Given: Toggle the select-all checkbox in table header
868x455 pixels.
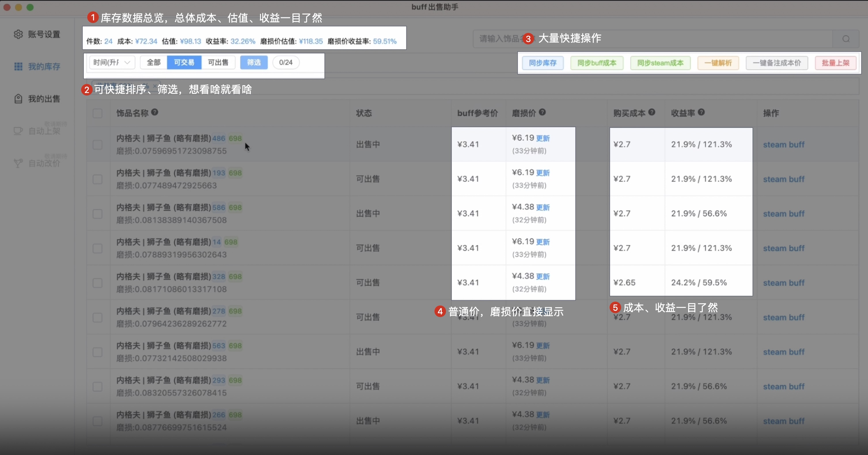Looking at the screenshot, I should (x=97, y=113).
